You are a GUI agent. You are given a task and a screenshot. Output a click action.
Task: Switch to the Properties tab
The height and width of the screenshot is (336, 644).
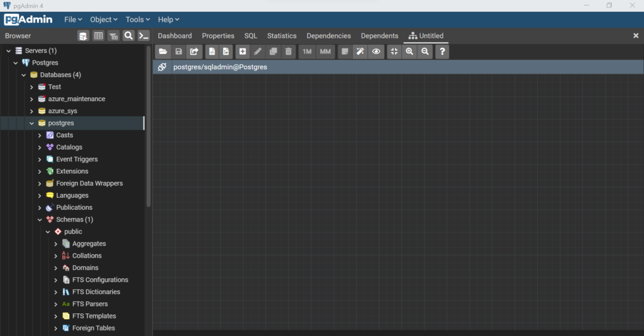pos(218,36)
